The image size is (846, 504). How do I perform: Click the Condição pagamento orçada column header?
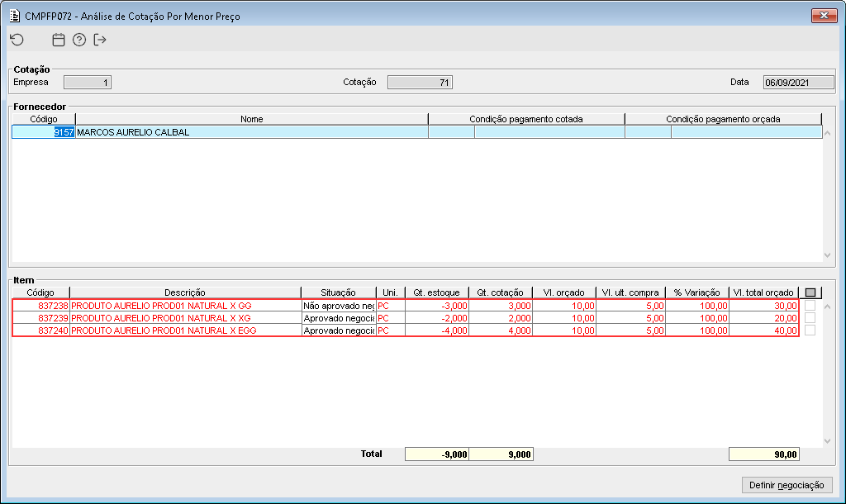point(724,119)
